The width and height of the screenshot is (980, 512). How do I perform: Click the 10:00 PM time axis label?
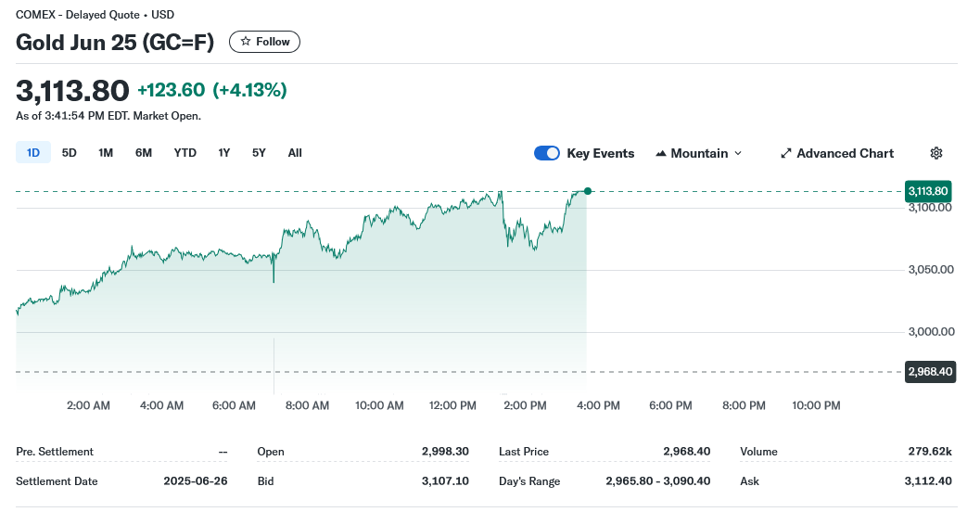(816, 405)
